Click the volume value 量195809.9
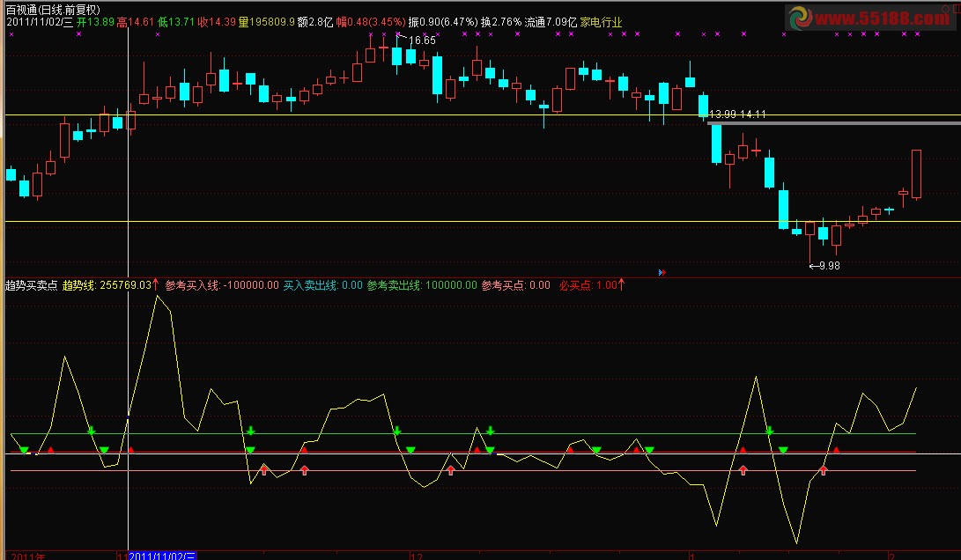Image resolution: width=961 pixels, height=560 pixels. pos(267,22)
